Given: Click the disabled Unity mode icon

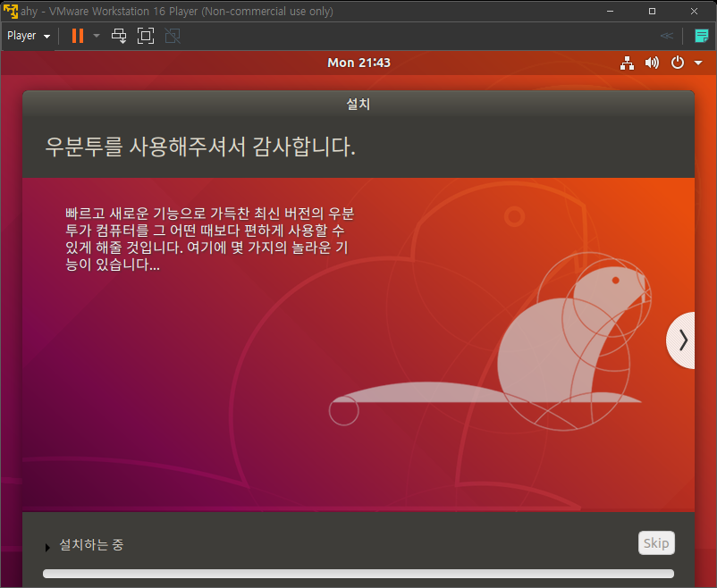Looking at the screenshot, I should 173,36.
